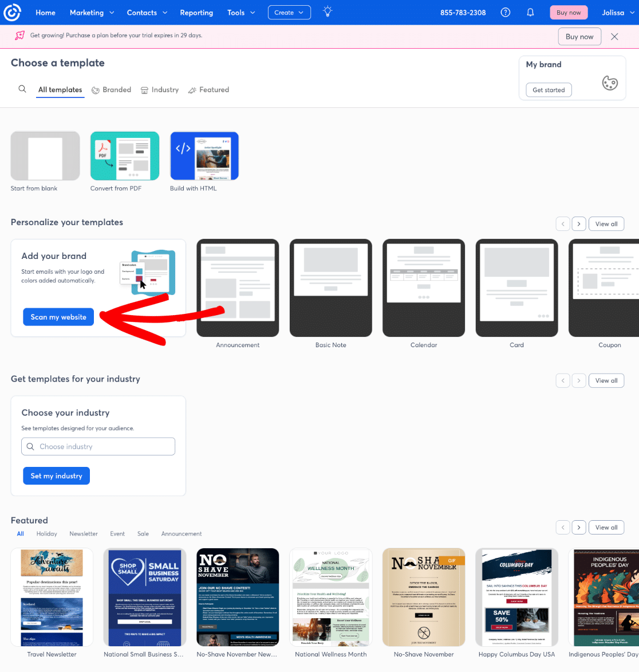Dismiss the trial expiration banner
639x672 pixels.
(614, 36)
